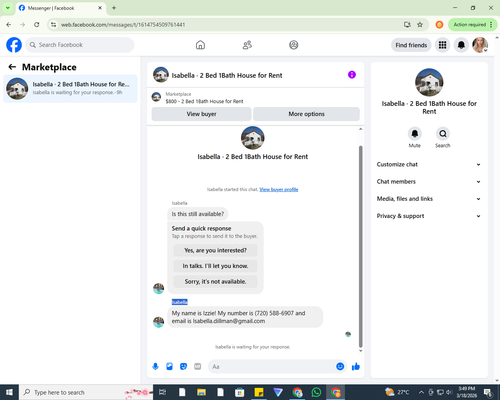Open Task View on the taskbar
The height and width of the screenshot is (400, 500).
tap(162, 392)
